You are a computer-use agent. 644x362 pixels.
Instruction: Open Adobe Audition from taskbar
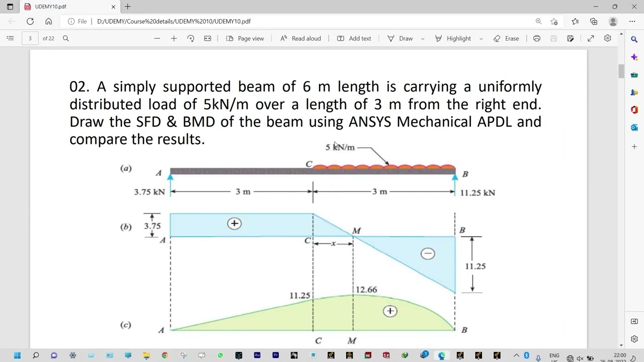click(x=257, y=355)
